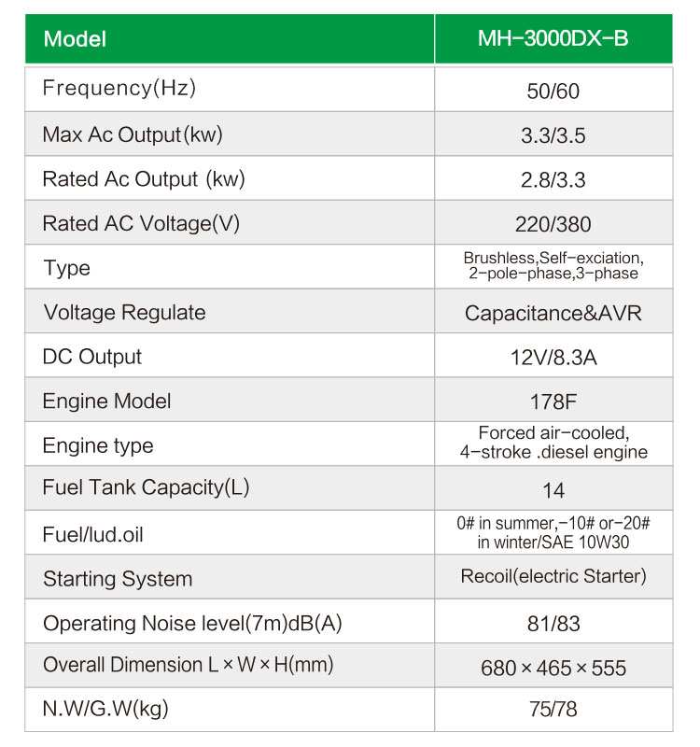Select the 220/380 rated voltage value
The height and width of the screenshot is (747, 700).
pos(553,224)
